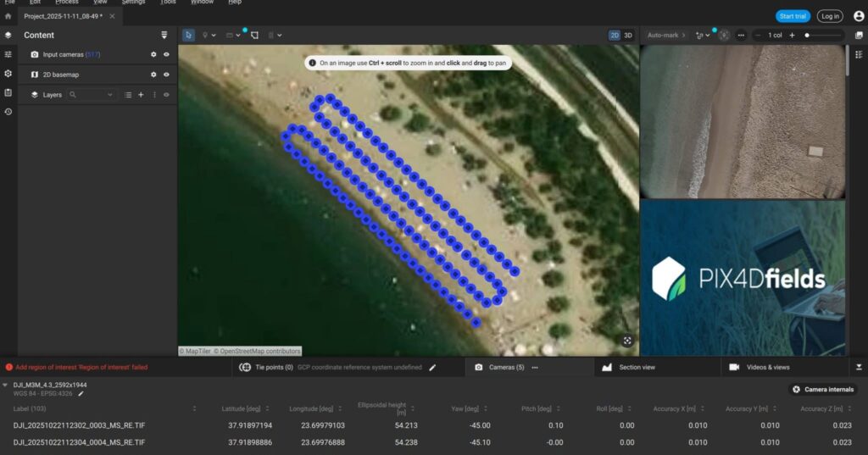This screenshot has height=455, width=868.
Task: Add a new layer with plus icon
Action: [141, 95]
